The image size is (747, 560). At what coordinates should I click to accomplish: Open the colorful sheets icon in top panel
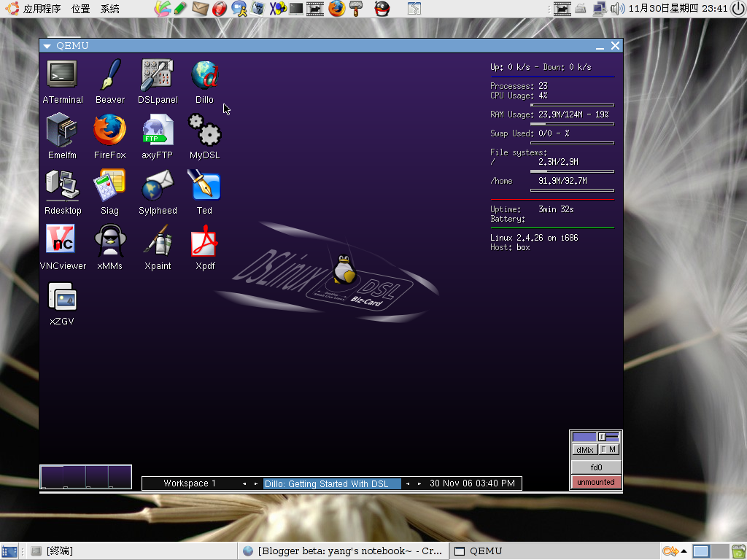pyautogui.click(x=162, y=8)
